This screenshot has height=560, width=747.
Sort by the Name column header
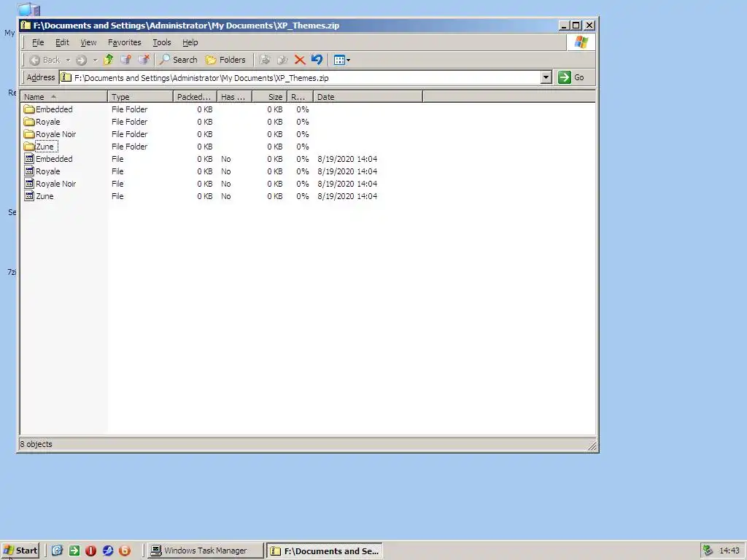64,97
